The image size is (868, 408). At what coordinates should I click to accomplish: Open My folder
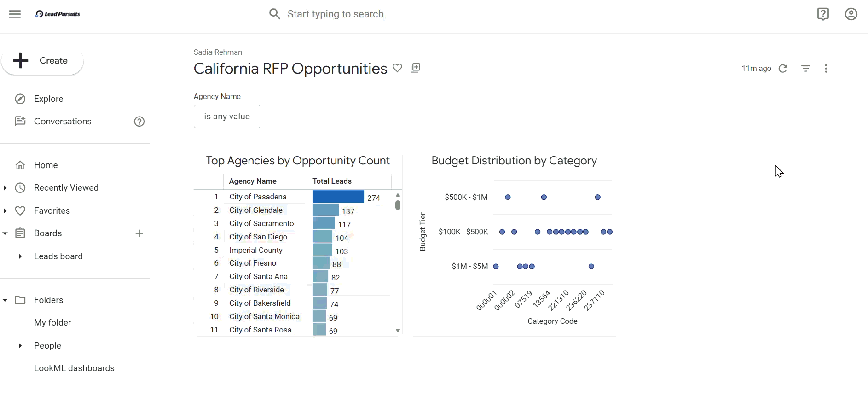(x=52, y=323)
